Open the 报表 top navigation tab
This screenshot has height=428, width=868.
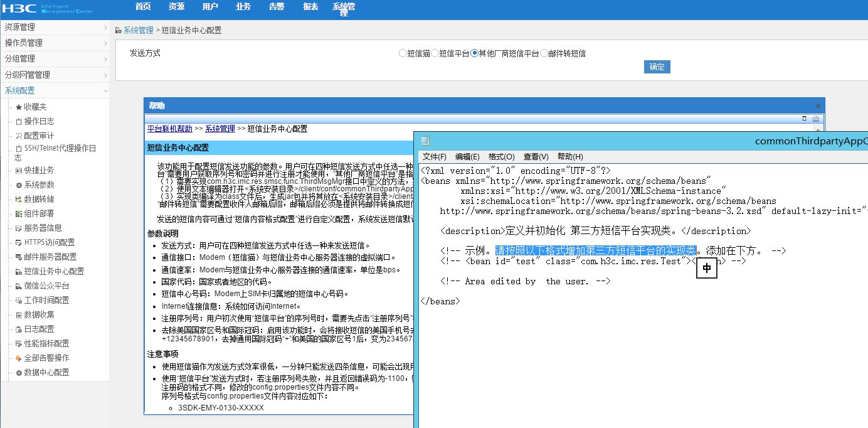click(310, 6)
